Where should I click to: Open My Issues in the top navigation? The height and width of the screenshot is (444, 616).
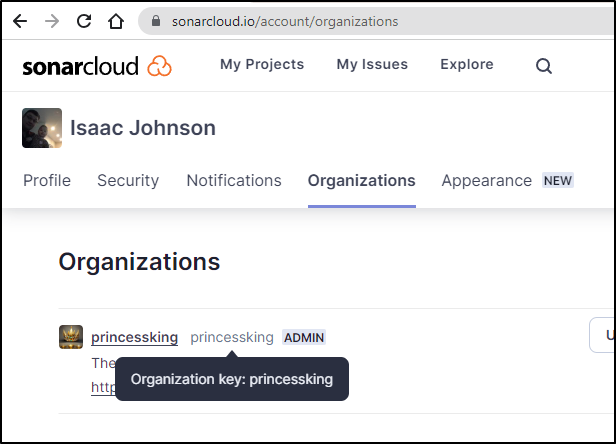point(372,64)
